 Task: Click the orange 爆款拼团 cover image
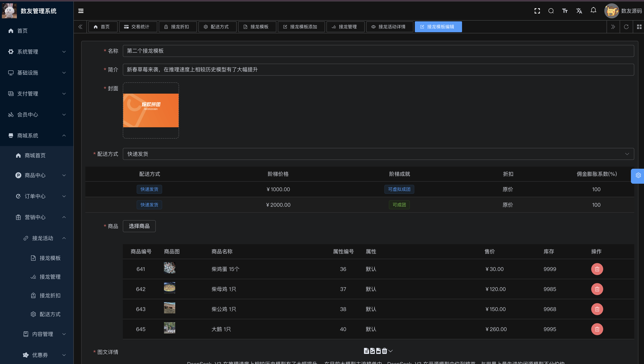[151, 110]
